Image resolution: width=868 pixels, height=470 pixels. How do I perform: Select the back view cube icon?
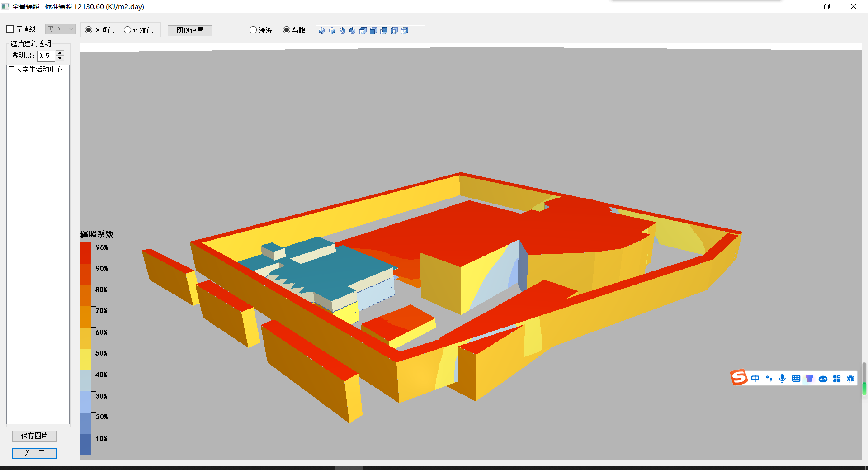384,31
